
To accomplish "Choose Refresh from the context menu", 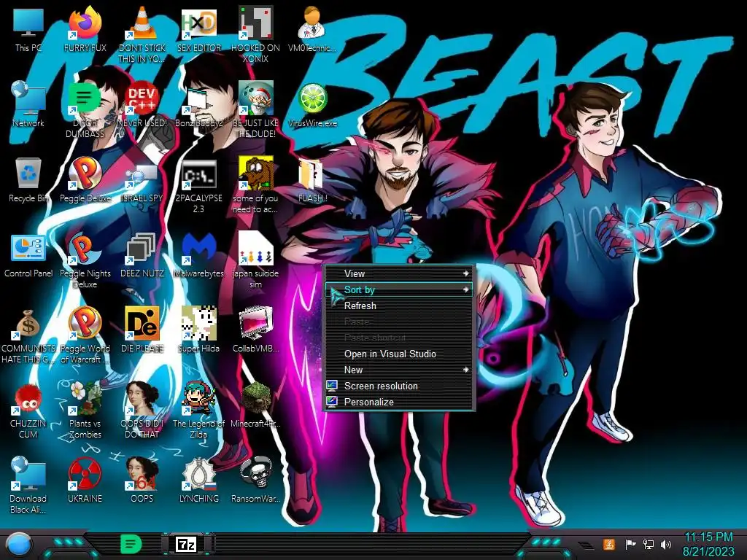I will point(399,306).
